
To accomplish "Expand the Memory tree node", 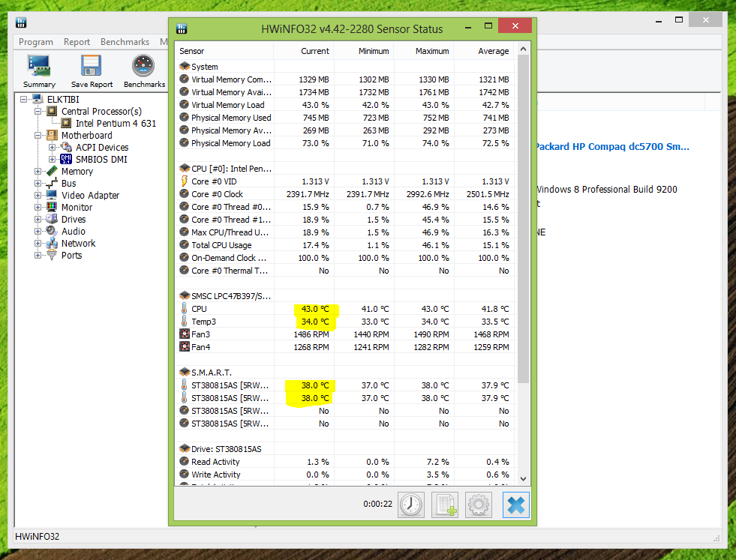I will coord(38,172).
